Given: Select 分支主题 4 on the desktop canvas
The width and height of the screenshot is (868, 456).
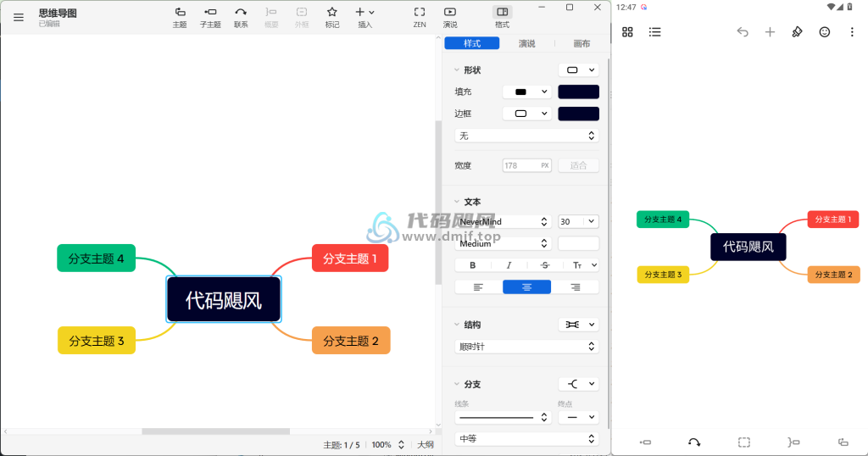Looking at the screenshot, I should pos(97,259).
